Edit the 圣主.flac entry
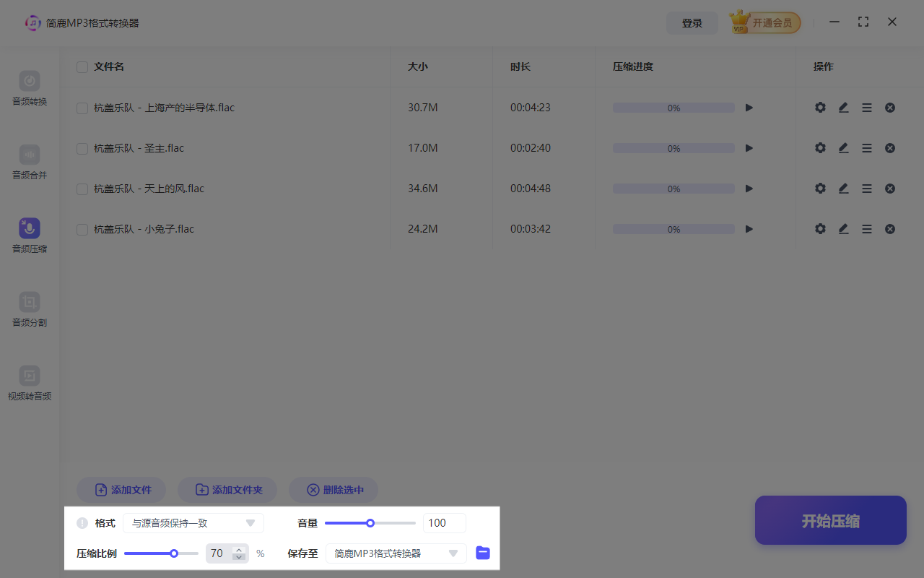This screenshot has width=924, height=578. [843, 148]
